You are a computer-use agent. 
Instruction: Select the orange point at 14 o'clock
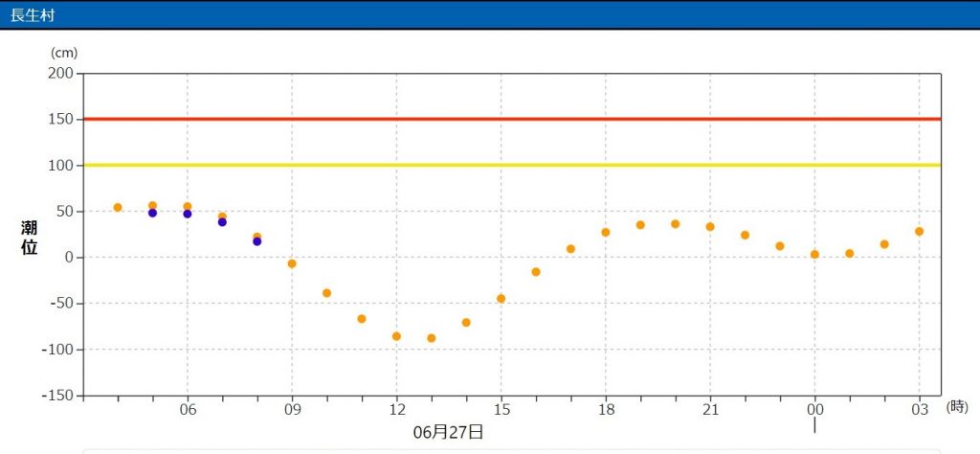click(466, 323)
